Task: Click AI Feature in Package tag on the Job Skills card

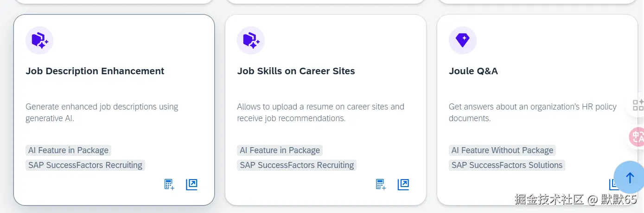Action: click(x=280, y=150)
